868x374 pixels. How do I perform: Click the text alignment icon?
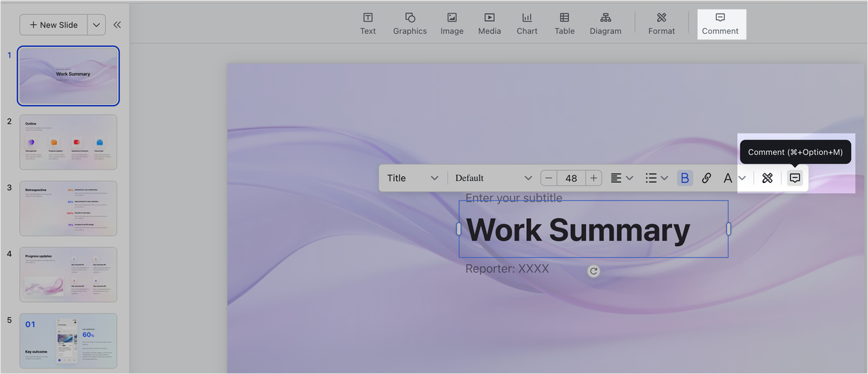coord(616,178)
